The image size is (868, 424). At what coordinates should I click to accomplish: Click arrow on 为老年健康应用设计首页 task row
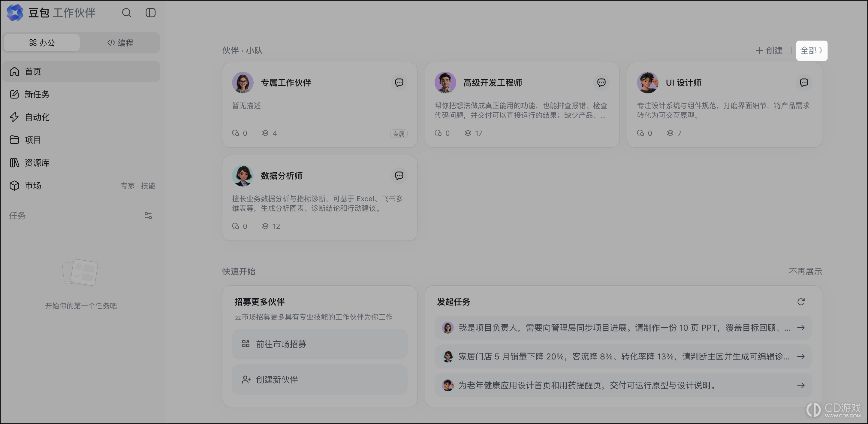click(801, 385)
